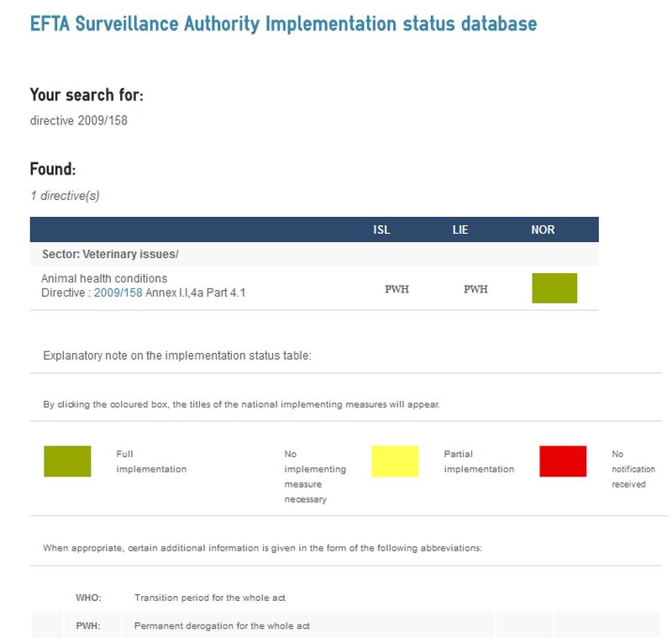Screen dimensions: 672x643
Task: Click the '1 directive(s)' result count
Action: click(x=65, y=196)
